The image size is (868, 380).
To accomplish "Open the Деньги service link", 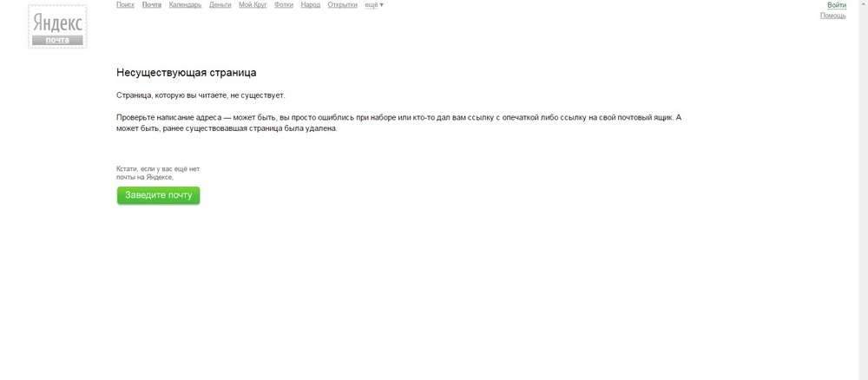I will [220, 4].
